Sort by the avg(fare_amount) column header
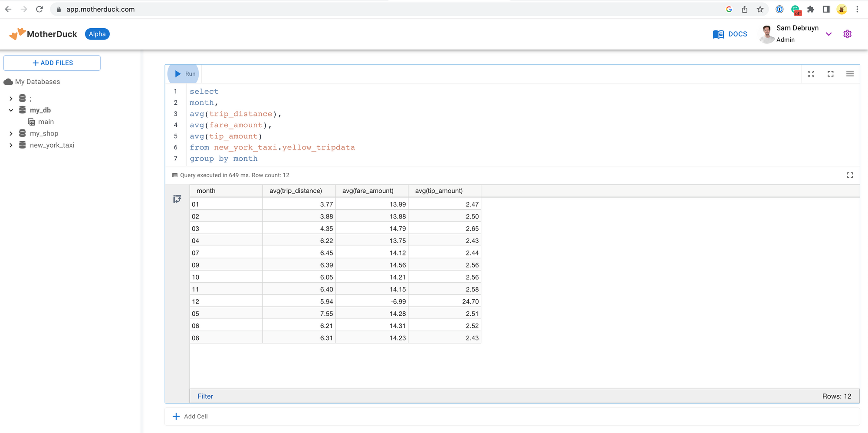Viewport: 868px width, 433px height. pos(368,191)
